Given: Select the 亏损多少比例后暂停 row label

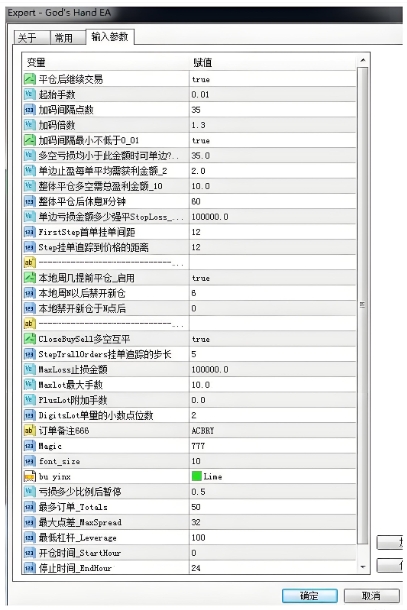Looking at the screenshot, I should pyautogui.click(x=79, y=492).
